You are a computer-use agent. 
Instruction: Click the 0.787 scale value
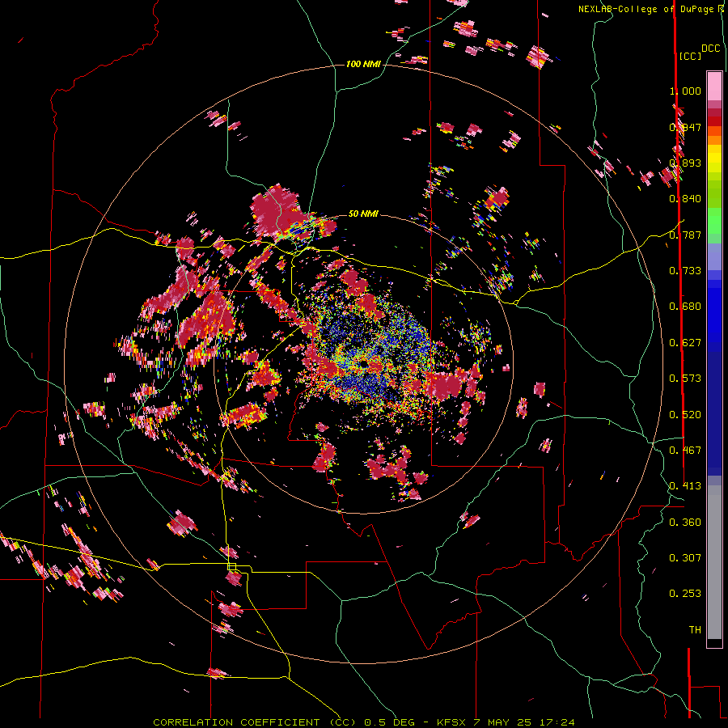coord(685,235)
